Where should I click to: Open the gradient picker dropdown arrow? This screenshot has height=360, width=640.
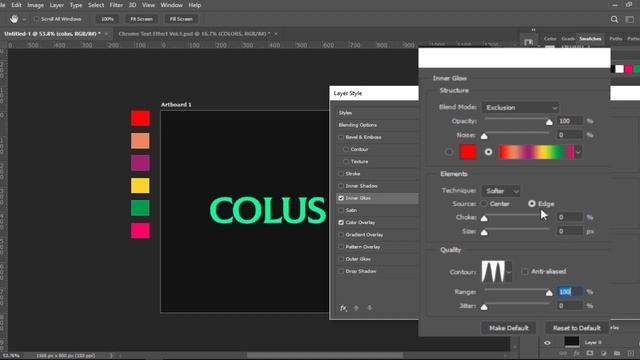click(x=578, y=152)
